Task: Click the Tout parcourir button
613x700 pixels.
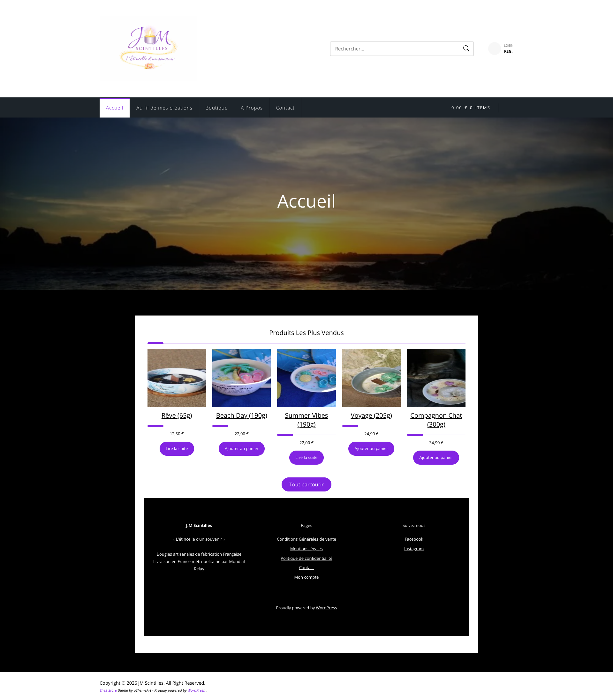Action: pos(306,484)
